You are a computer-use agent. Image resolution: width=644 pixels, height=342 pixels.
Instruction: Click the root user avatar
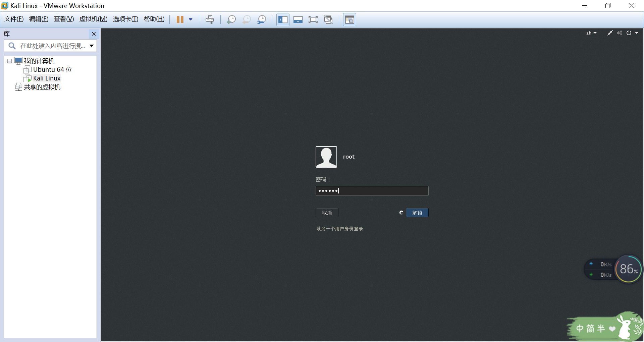(x=326, y=157)
